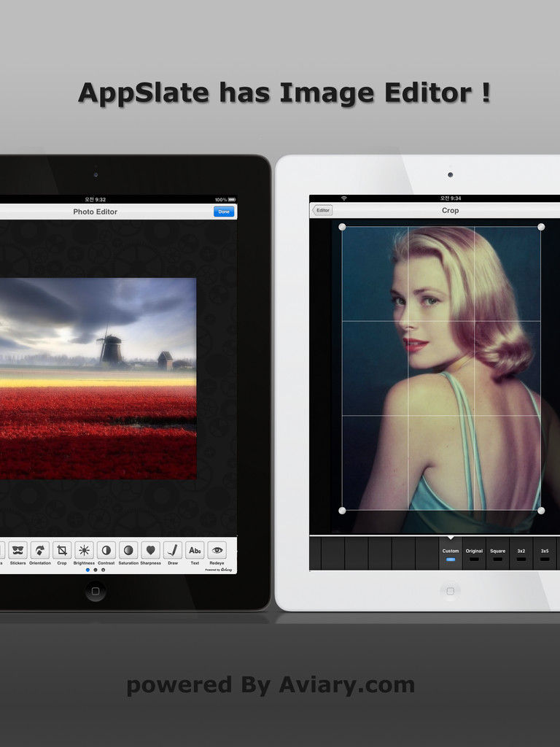Viewport: 560px width, 747px height.
Task: Click the Wi-Fi icon on white iPad
Action: pyautogui.click(x=344, y=198)
